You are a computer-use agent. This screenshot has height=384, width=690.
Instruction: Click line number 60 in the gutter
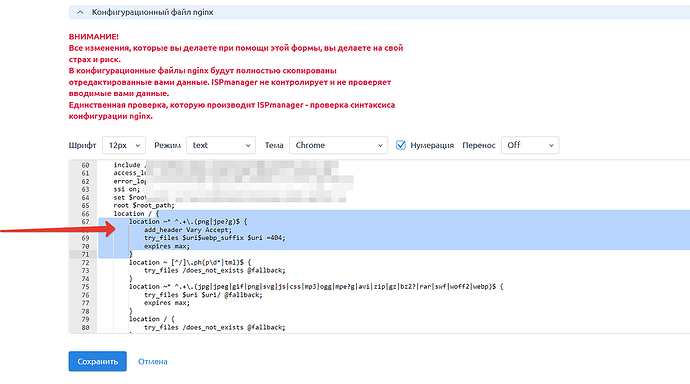(85, 165)
